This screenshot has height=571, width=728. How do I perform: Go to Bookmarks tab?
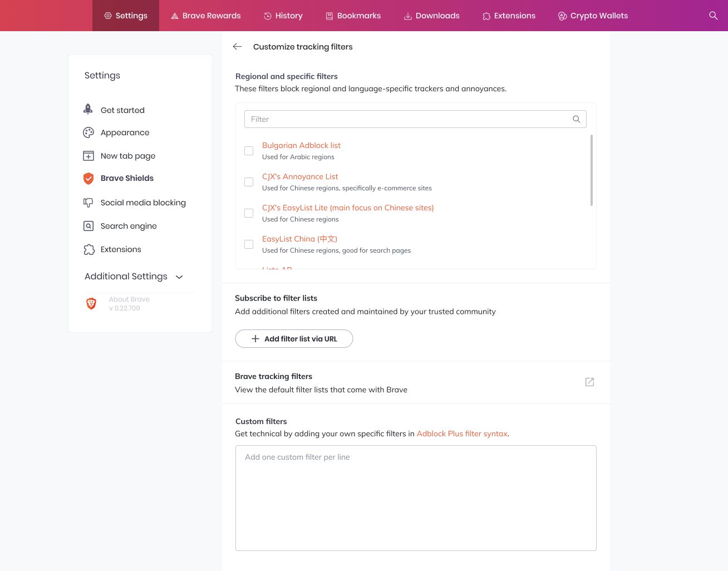point(353,16)
